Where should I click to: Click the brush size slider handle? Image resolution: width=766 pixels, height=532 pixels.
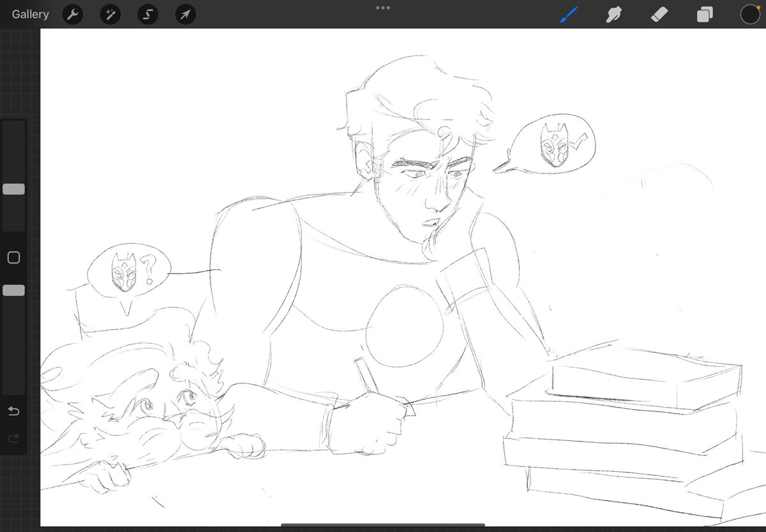[x=13, y=189]
